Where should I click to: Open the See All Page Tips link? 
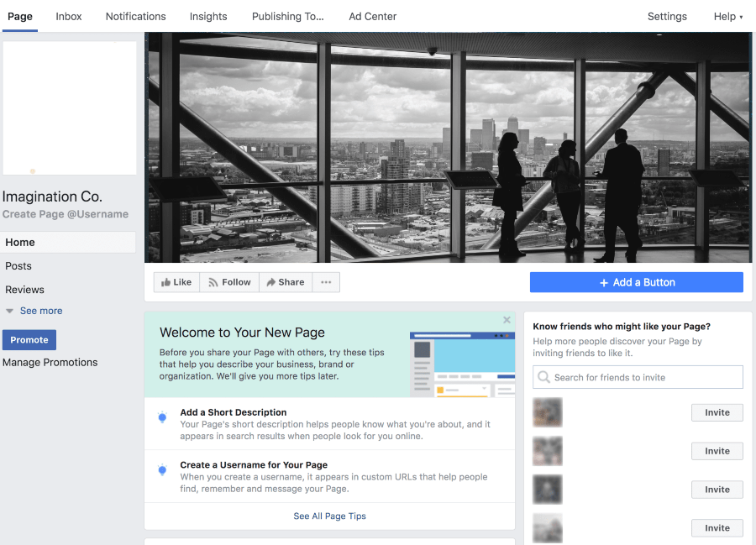click(x=329, y=516)
